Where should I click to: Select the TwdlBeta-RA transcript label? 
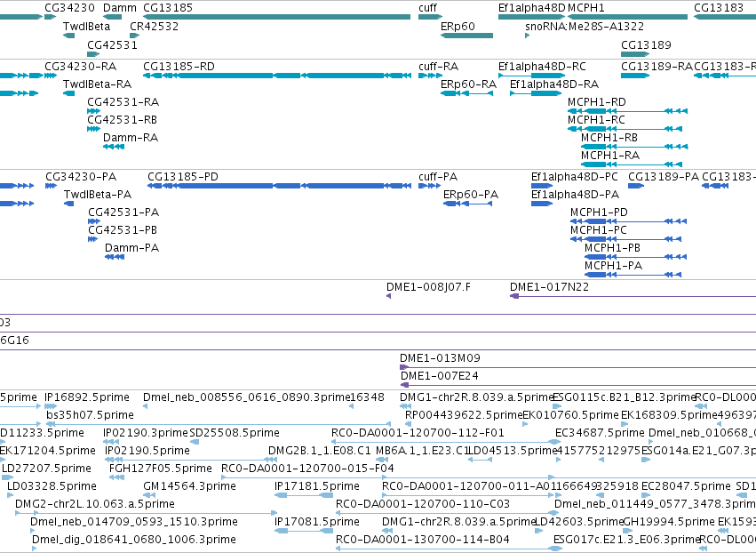(98, 84)
